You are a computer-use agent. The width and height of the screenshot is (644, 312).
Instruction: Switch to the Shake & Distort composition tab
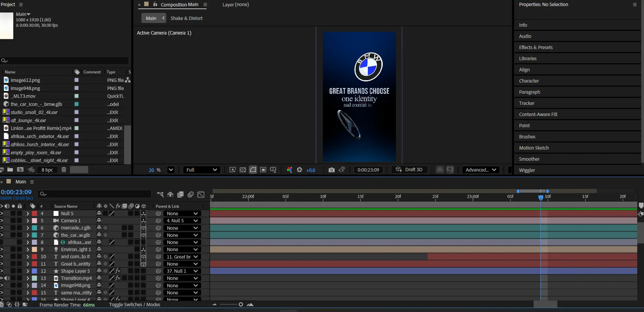click(x=186, y=18)
